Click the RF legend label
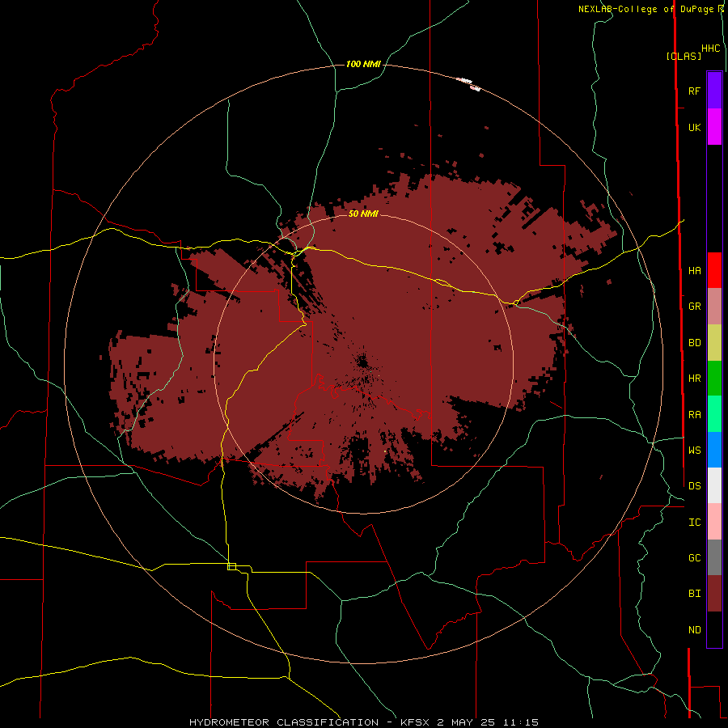728x728 pixels. tap(694, 91)
